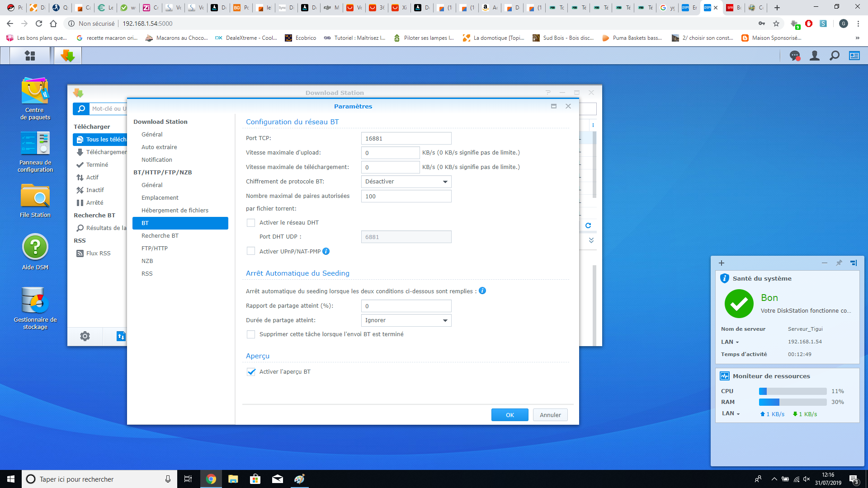Uncheck Activer l'aperçu BT
This screenshot has width=868, height=488.
click(251, 372)
